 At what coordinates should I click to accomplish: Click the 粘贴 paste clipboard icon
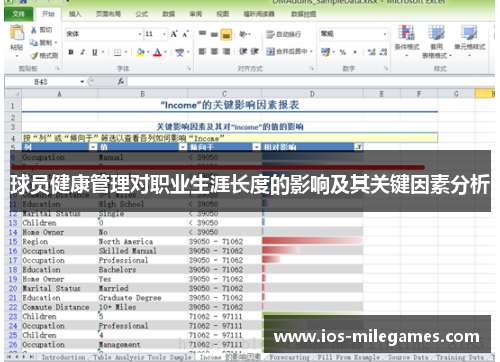coord(17,33)
